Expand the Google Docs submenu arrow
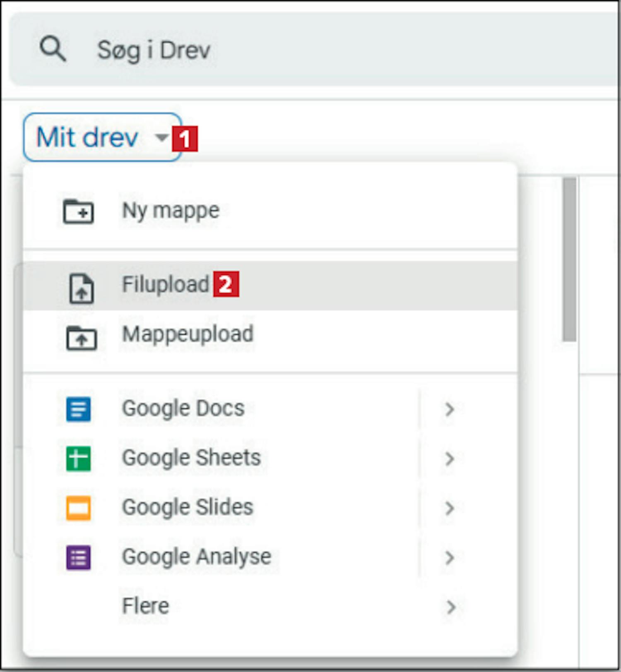Screen dimensions: 621x672 [449, 409]
